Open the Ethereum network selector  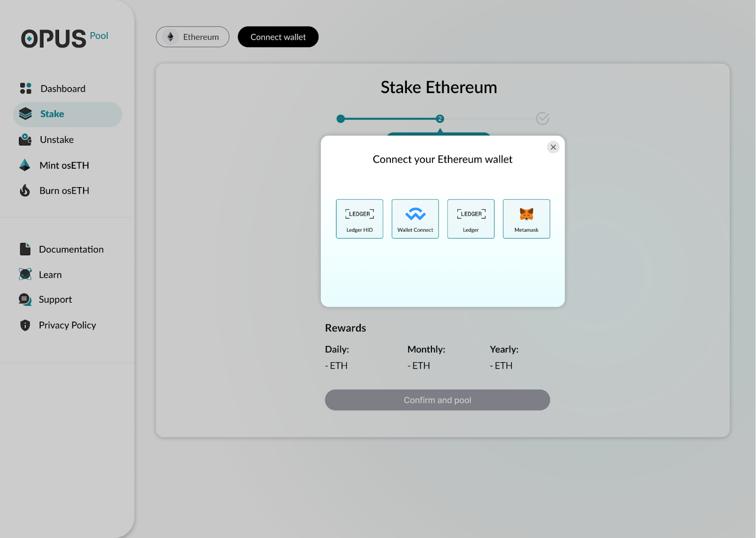pos(192,36)
